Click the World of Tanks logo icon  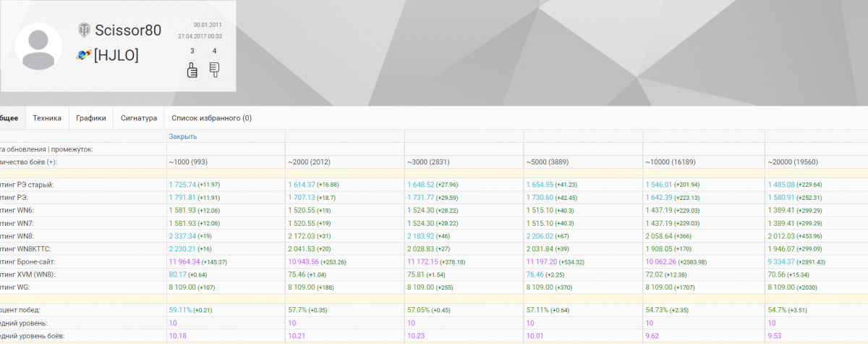pyautogui.click(x=85, y=30)
